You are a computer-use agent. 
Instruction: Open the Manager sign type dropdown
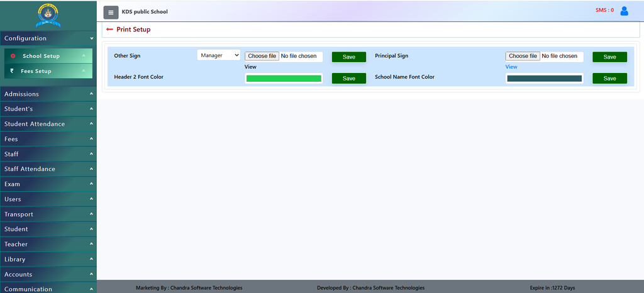(218, 55)
